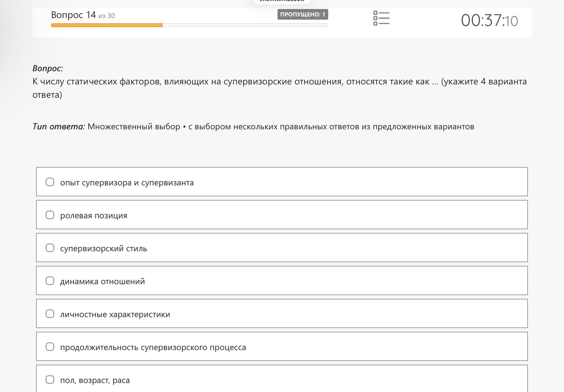The width and height of the screenshot is (564, 392).
Task: Click the 'Тип ответа:' label text
Action: [x=59, y=126]
